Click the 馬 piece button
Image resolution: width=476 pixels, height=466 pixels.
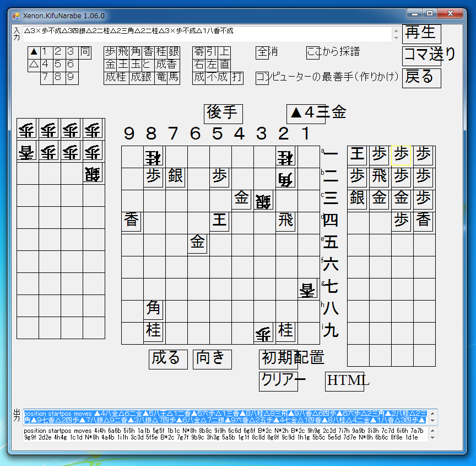tap(174, 78)
